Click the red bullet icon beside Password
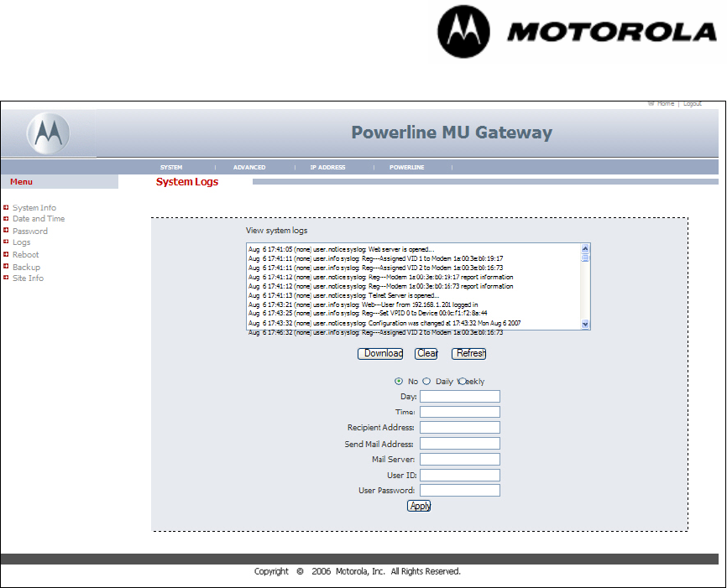 [x=6, y=230]
